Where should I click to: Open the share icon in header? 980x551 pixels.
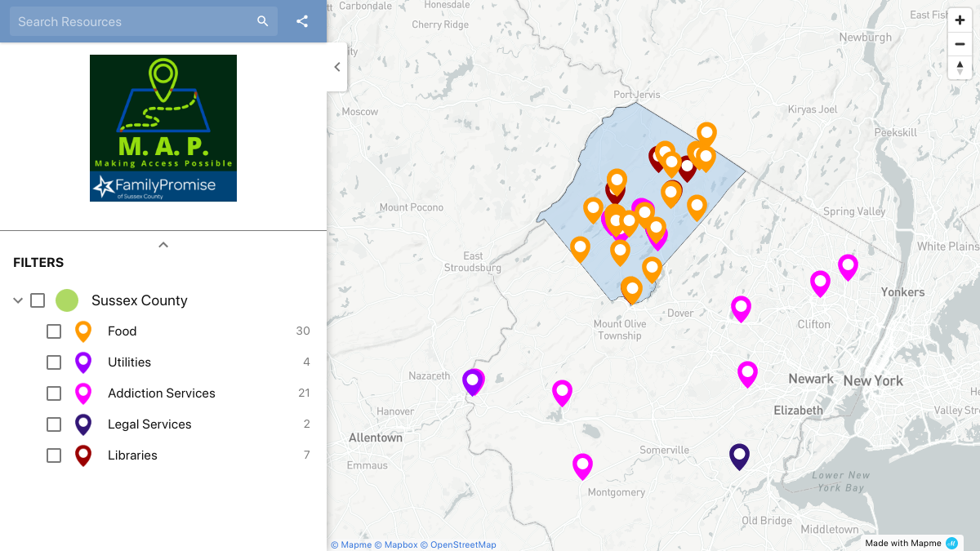tap(302, 21)
